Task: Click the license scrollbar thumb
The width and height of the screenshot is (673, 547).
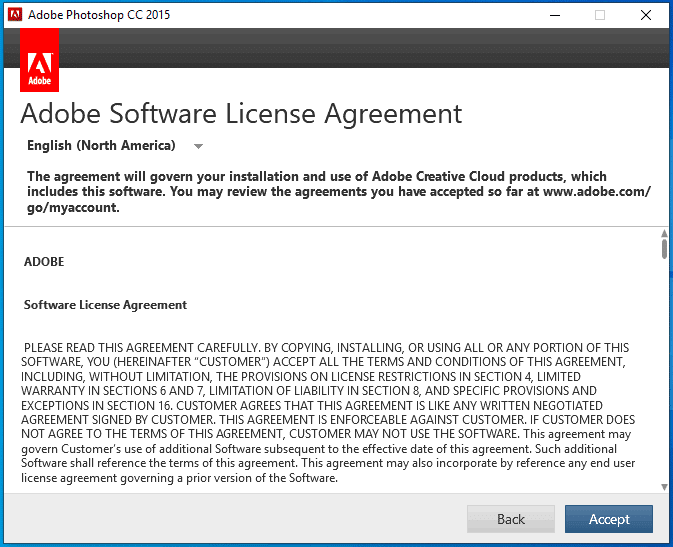Action: click(664, 249)
